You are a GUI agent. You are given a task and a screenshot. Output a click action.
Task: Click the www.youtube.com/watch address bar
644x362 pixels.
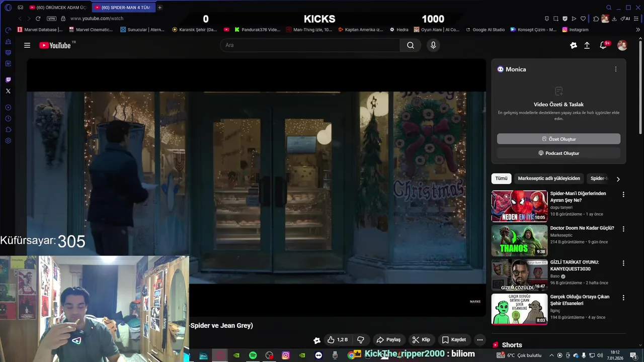[x=97, y=19]
